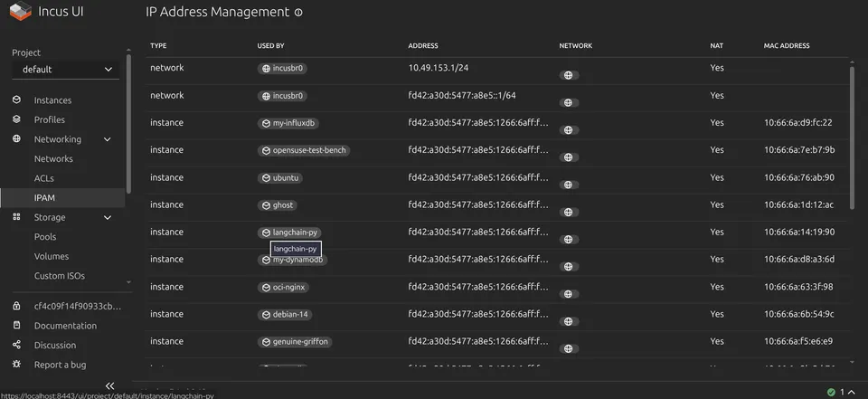This screenshot has height=399, width=868.
Task: Open the debian-14 instance chip
Action: pos(285,315)
